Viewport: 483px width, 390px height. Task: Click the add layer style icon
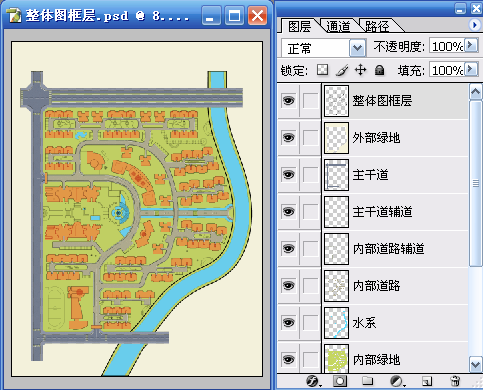(313, 381)
